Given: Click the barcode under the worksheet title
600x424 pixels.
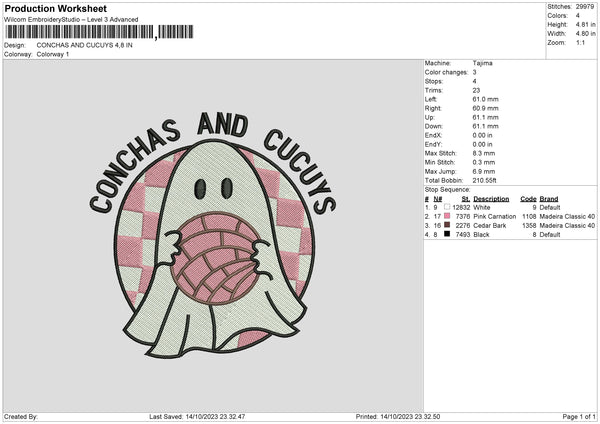Looking at the screenshot, I should coord(99,32).
